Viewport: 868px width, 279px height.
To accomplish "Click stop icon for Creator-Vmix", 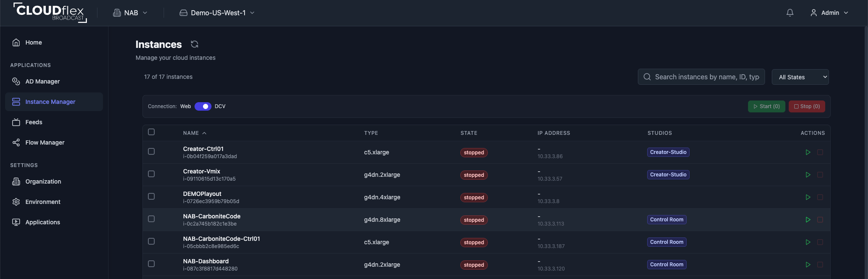I will [x=820, y=175].
